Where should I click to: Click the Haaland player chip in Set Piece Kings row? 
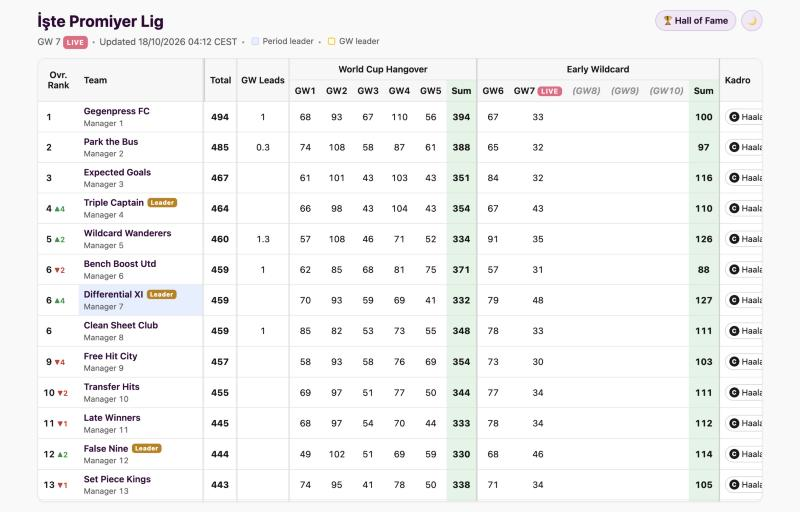(x=744, y=484)
